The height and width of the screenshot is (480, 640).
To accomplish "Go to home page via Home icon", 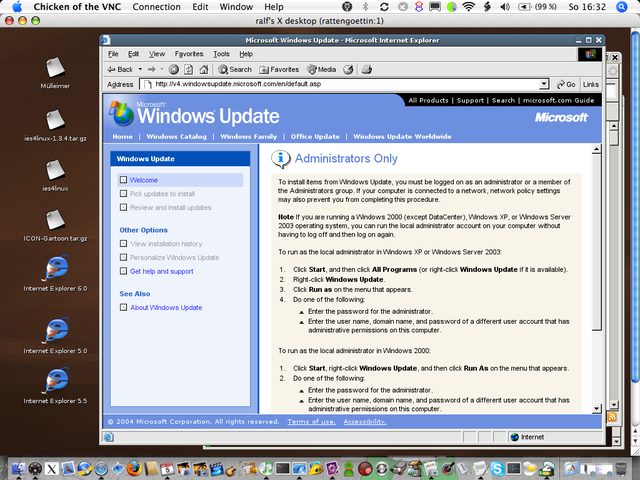I will [x=204, y=69].
